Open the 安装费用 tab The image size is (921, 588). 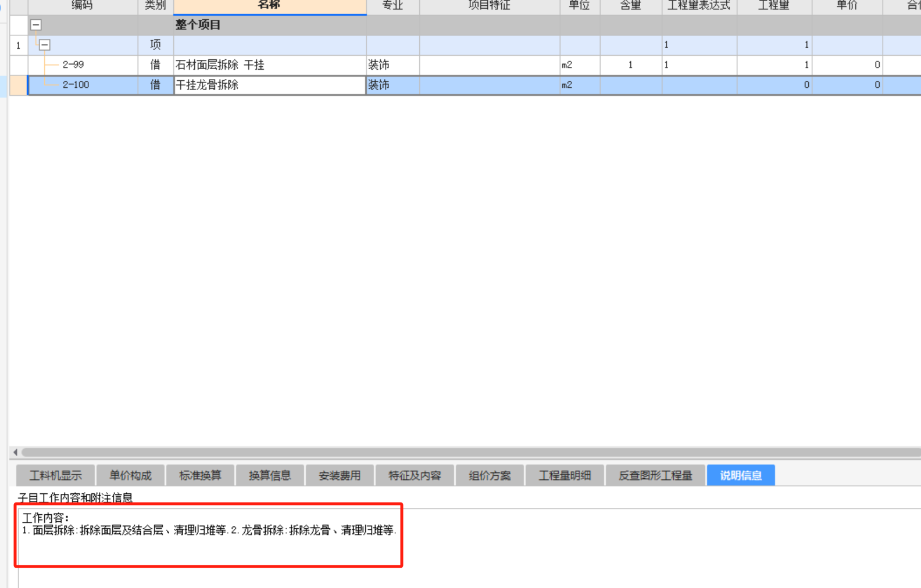pyautogui.click(x=340, y=475)
